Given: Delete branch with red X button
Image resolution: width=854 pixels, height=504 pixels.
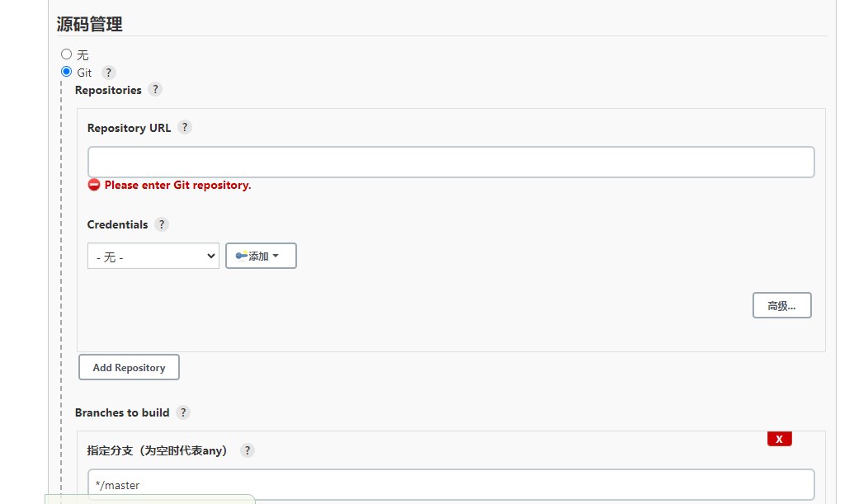Looking at the screenshot, I should tap(780, 439).
